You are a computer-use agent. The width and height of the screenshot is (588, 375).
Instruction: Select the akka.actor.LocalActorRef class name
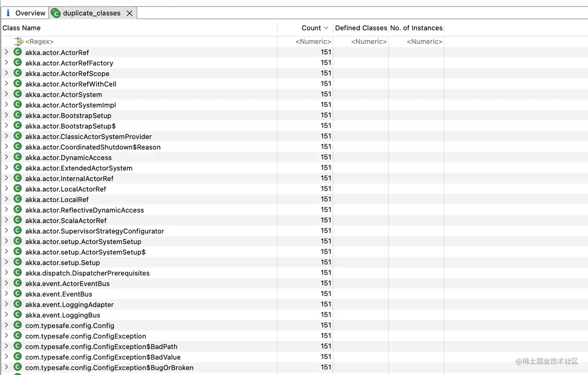click(x=65, y=189)
